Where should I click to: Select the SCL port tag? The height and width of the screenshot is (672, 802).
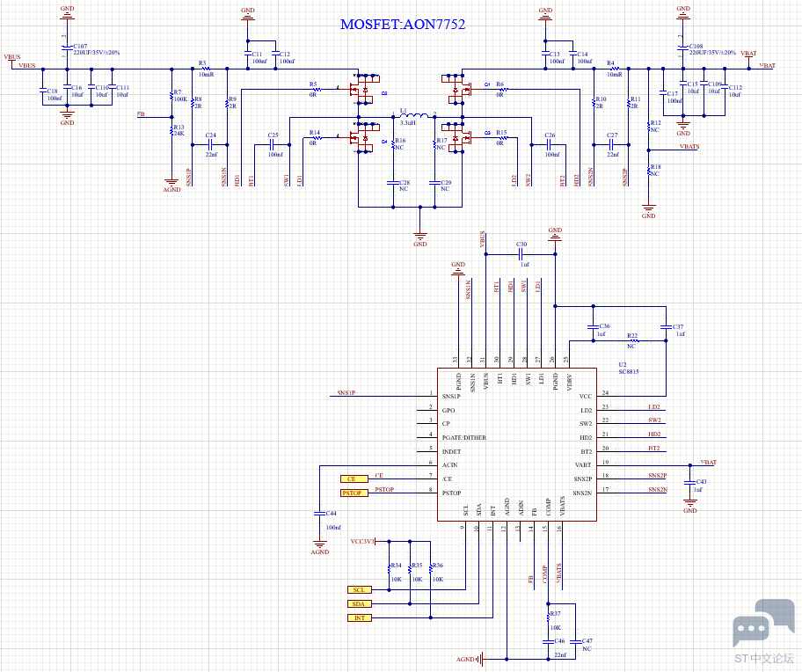[358, 589]
